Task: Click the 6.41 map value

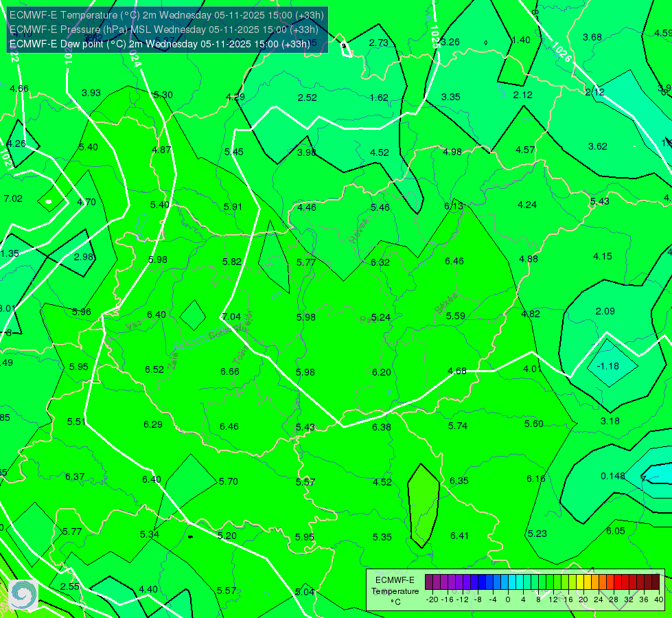Action: point(459,536)
